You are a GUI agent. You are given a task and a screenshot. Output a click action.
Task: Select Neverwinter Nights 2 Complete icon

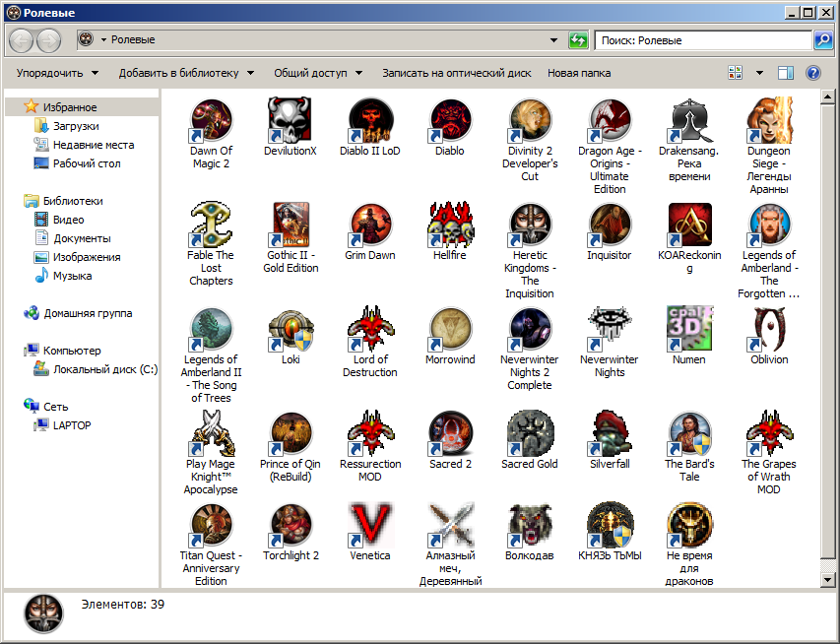529,330
